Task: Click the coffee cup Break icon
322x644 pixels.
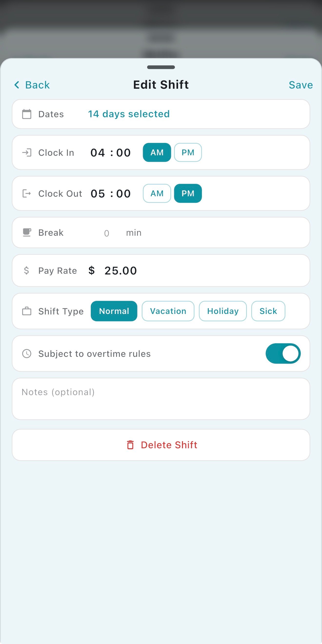Action: (27, 233)
